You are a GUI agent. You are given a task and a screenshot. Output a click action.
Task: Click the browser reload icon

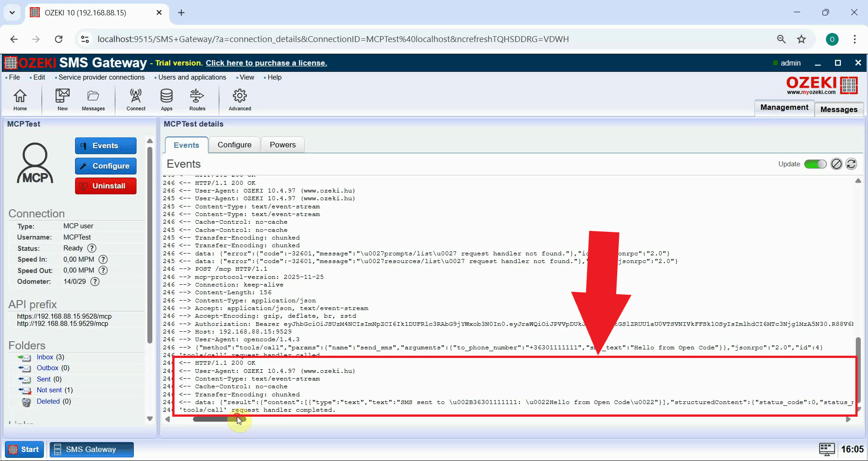pos(59,39)
